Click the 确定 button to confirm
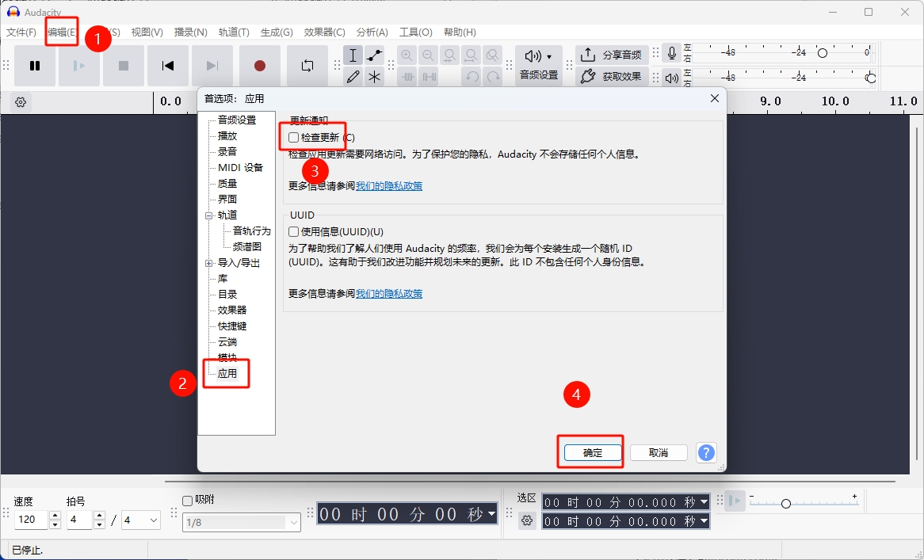Screen dimensions: 924x560 (x=590, y=452)
